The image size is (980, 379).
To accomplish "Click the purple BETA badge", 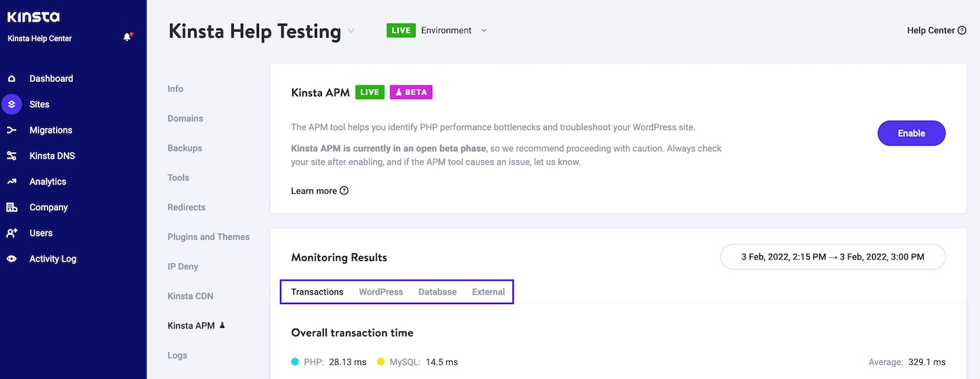I will [412, 92].
